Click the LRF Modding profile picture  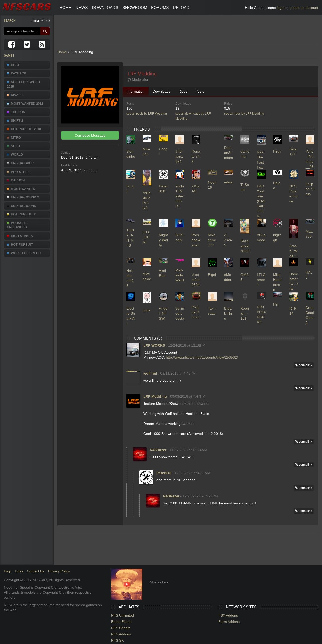pyautogui.click(x=90, y=95)
